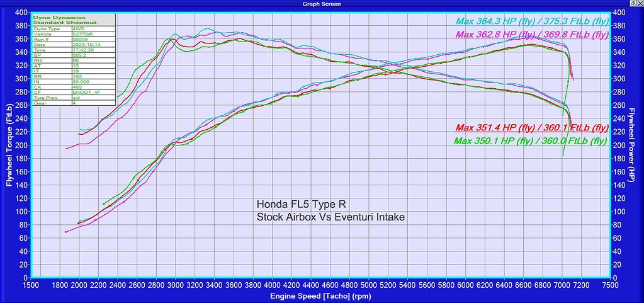Click the CF value SHOOT_4F
The width and height of the screenshot is (644, 303).
point(94,93)
